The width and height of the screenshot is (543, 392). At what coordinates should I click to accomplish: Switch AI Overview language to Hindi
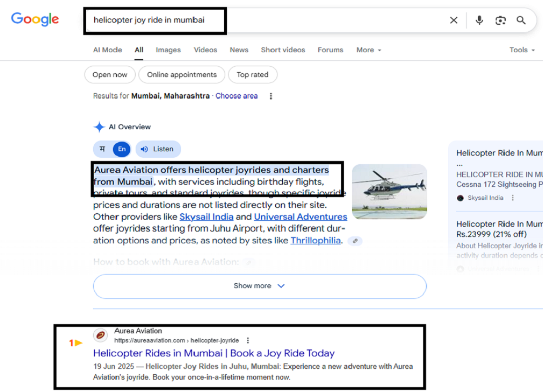103,149
